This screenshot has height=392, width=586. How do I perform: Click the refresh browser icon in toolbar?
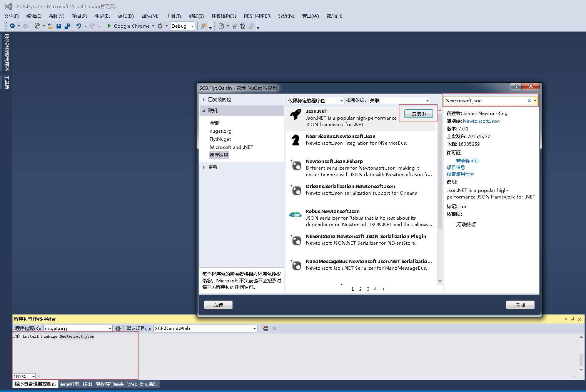(160, 26)
